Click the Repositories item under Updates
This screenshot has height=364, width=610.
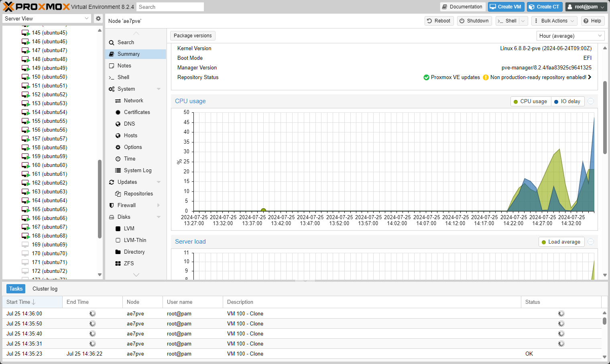(138, 194)
